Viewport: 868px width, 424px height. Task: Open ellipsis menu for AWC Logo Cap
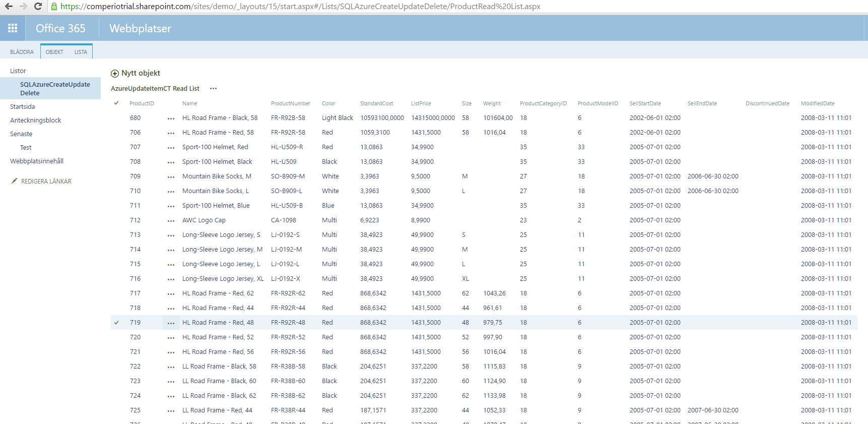171,221
